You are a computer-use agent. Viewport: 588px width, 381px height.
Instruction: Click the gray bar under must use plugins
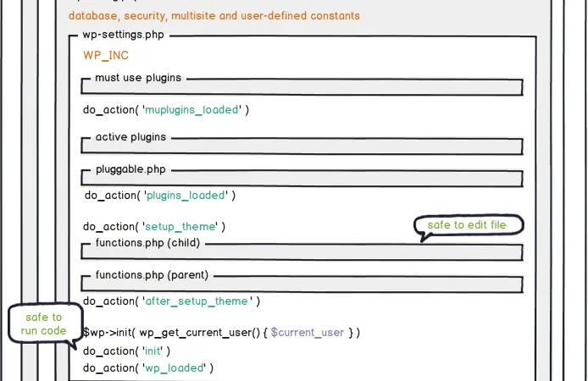coord(302,88)
